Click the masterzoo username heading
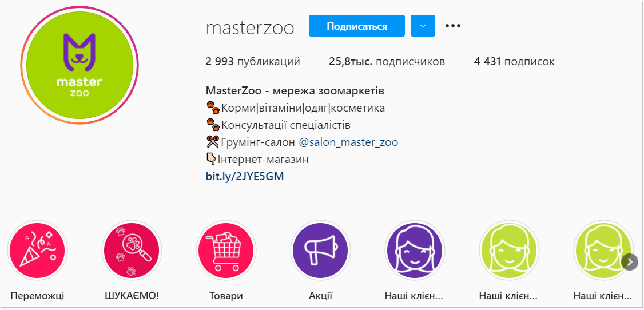 click(250, 28)
